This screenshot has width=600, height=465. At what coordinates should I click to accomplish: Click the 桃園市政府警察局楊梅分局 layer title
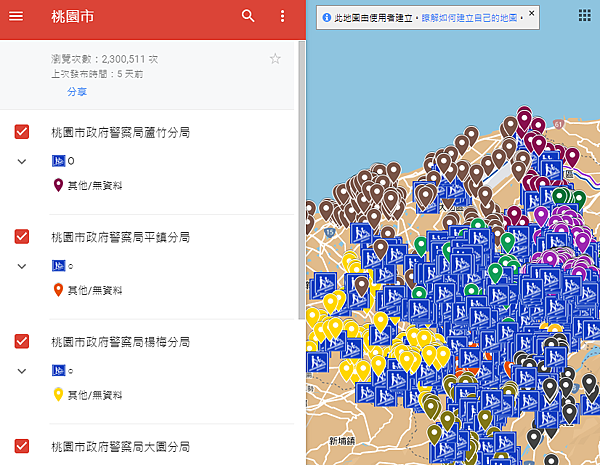(121, 342)
